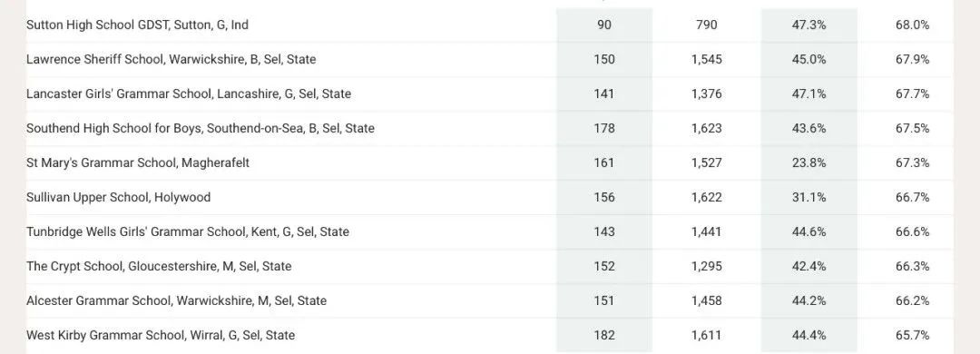
Task: Click the 23.8% cell for St Mary's
Action: click(x=808, y=162)
